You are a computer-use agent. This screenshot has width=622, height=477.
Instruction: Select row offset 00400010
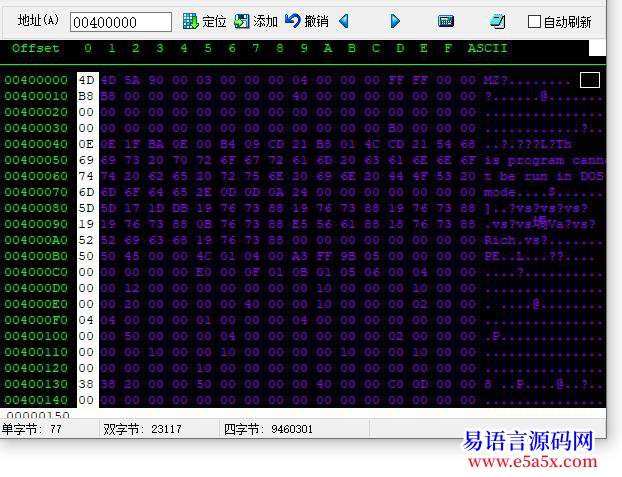point(36,96)
